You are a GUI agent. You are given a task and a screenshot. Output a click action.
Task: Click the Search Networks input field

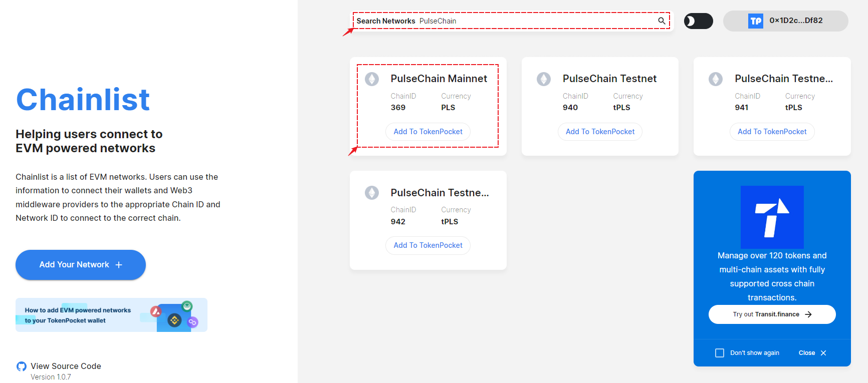tap(511, 21)
